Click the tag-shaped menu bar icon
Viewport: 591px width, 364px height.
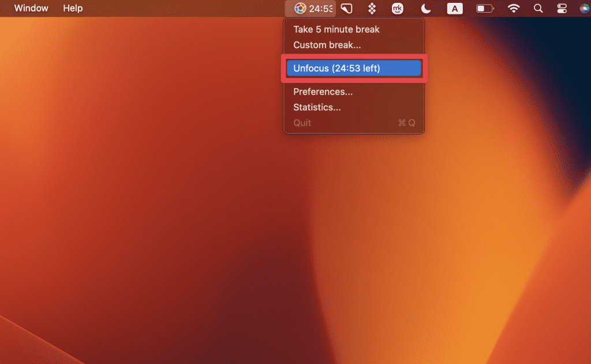[x=347, y=8]
